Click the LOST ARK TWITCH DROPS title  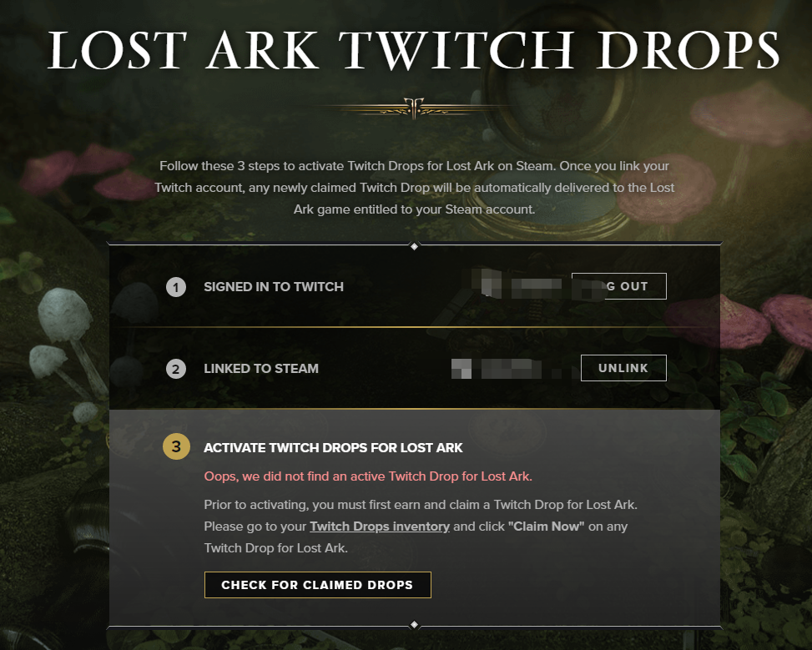(414, 50)
